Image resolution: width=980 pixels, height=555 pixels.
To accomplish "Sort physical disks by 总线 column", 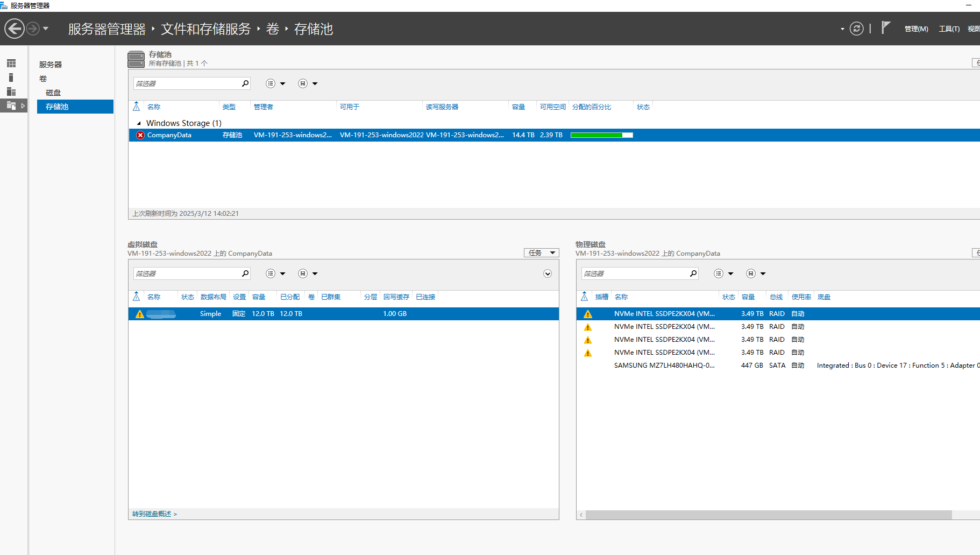I will (776, 297).
